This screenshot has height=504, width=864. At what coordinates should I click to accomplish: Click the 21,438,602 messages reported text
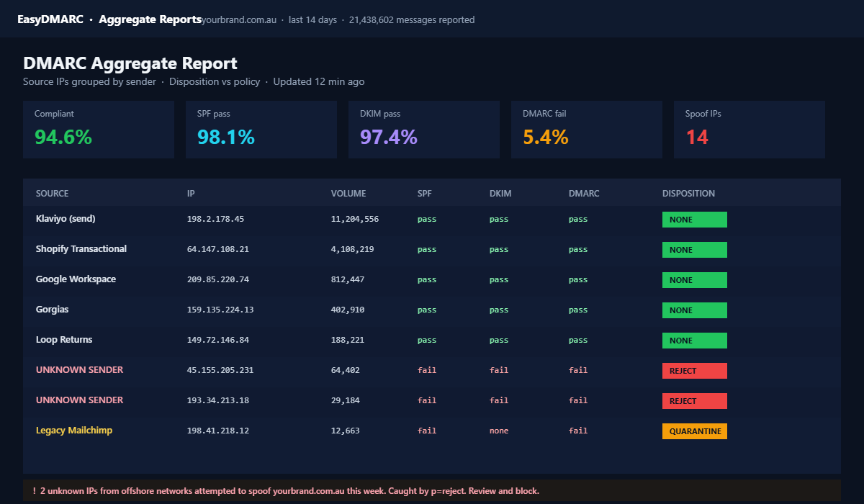pos(412,20)
